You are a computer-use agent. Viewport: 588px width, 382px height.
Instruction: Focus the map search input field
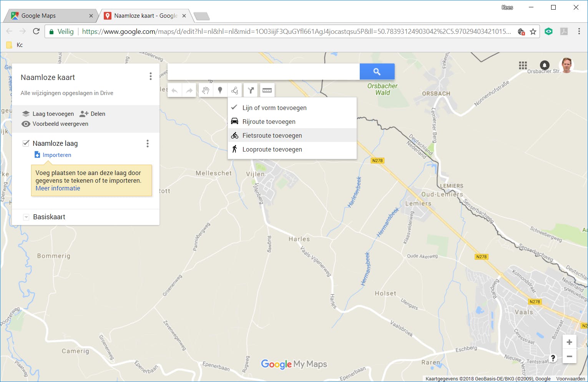pyautogui.click(x=264, y=72)
